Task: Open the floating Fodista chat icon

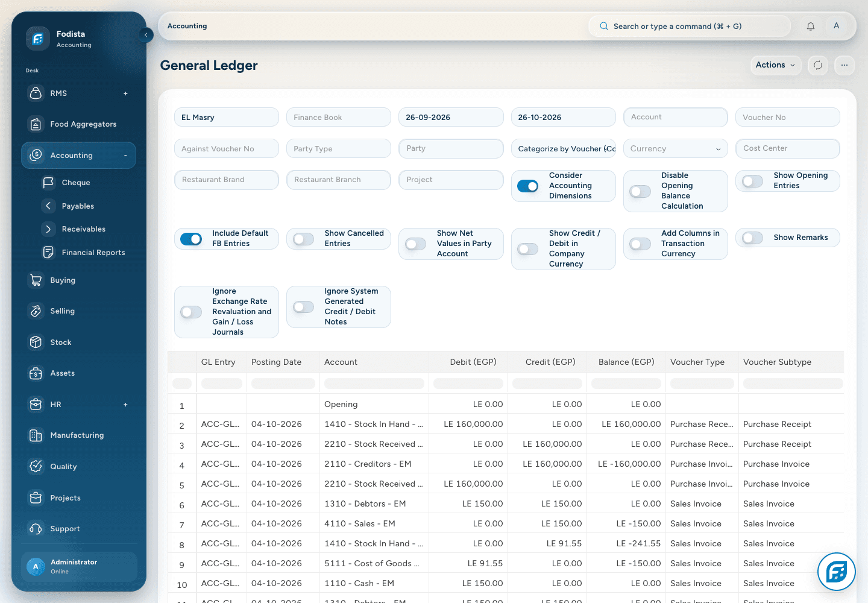Action: (837, 572)
